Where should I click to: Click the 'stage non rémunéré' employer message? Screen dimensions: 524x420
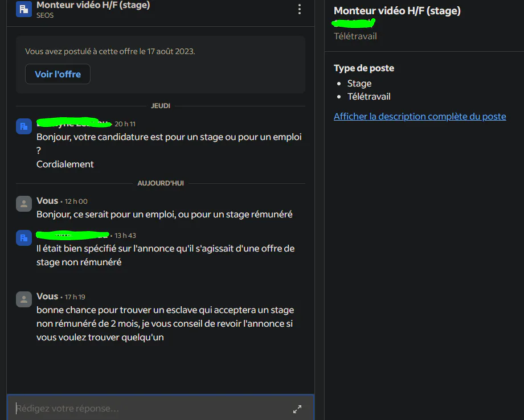click(x=165, y=255)
